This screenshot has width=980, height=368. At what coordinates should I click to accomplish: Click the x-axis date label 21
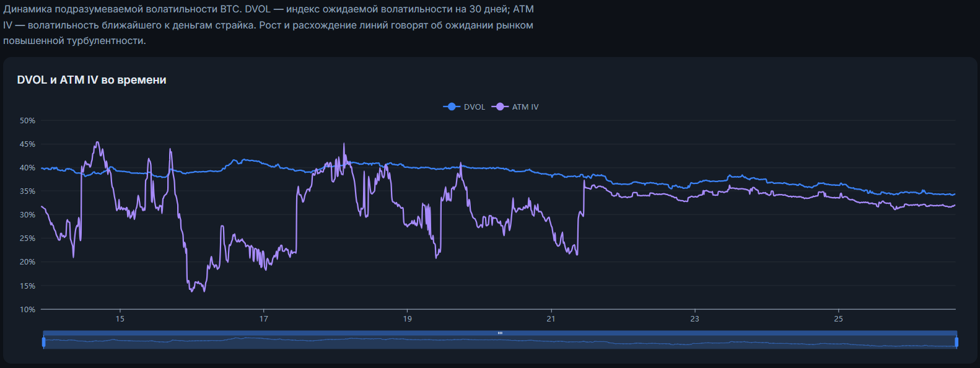pos(551,318)
